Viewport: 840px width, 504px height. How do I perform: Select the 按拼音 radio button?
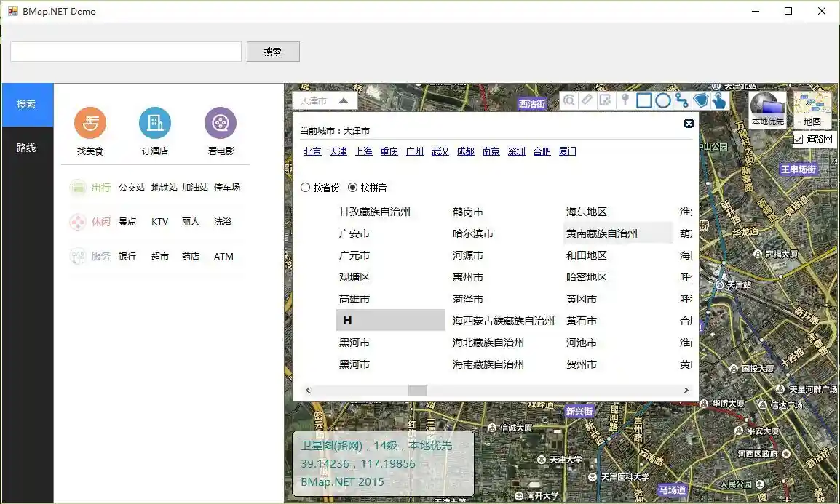click(x=353, y=188)
